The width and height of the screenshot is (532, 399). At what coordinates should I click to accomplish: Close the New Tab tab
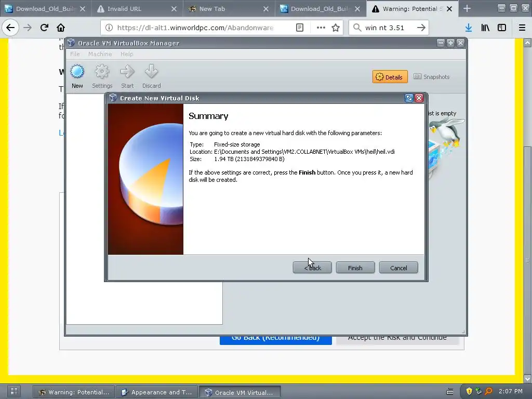click(266, 9)
